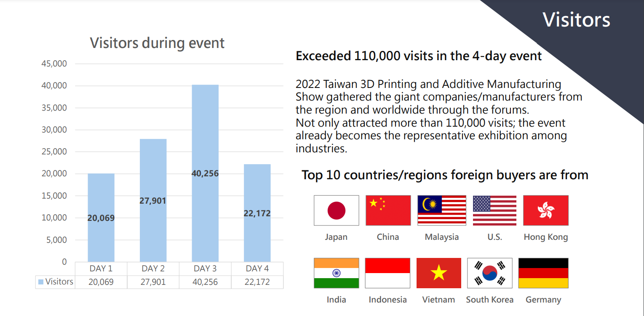Click the U.S. flag icon

point(494,210)
